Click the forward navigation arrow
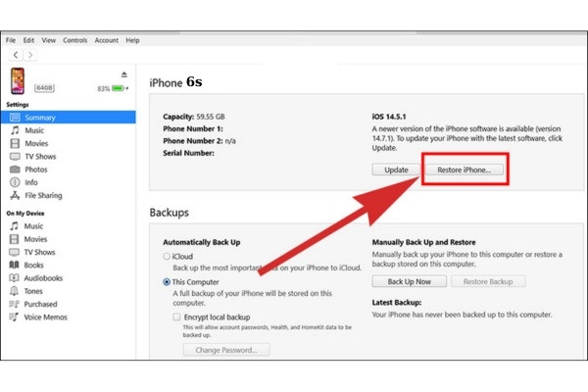 [x=29, y=55]
